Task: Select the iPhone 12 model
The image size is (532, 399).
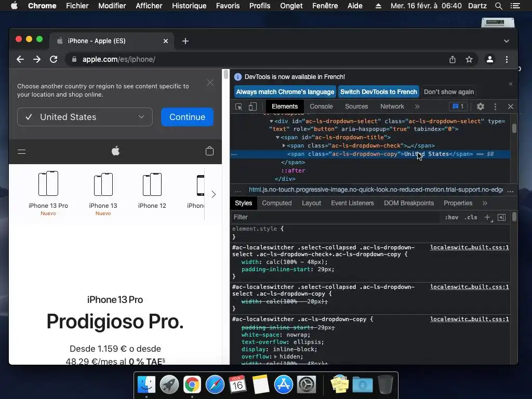Action: pos(152,191)
